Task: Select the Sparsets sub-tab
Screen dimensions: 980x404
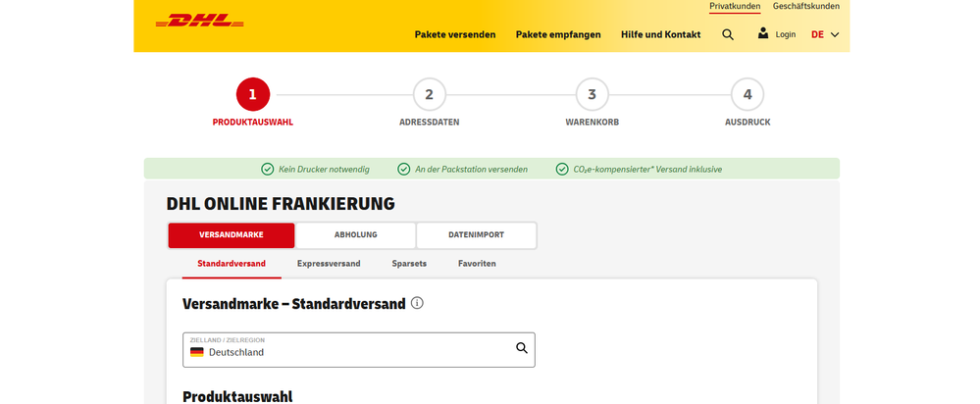Action: [409, 264]
